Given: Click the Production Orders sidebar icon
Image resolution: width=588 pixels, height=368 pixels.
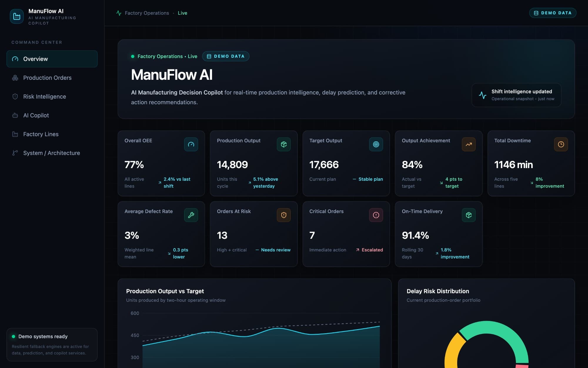Looking at the screenshot, I should click(x=15, y=78).
